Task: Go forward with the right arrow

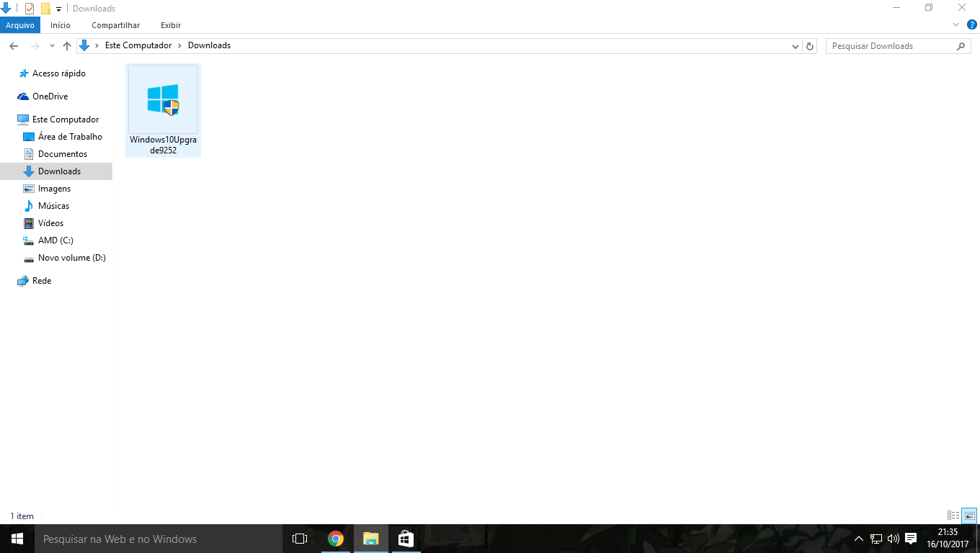Action: click(x=35, y=45)
